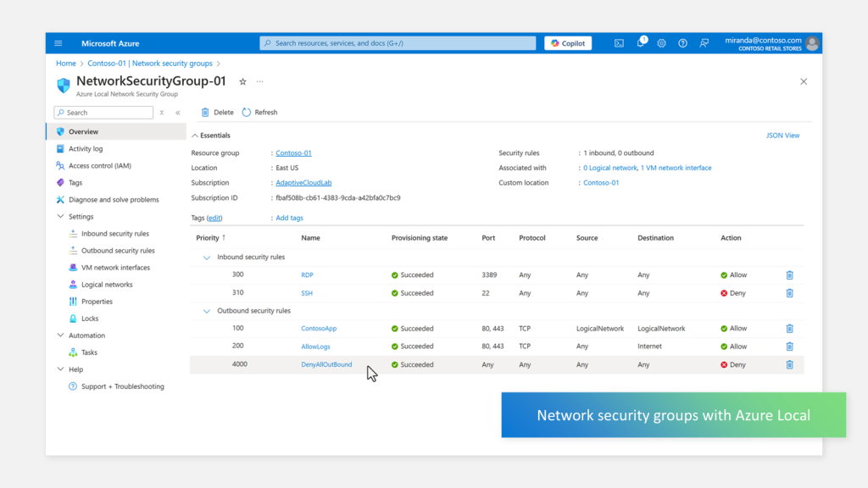Screen dimensions: 868x488
Task: Open the help question mark icon
Action: (x=682, y=43)
